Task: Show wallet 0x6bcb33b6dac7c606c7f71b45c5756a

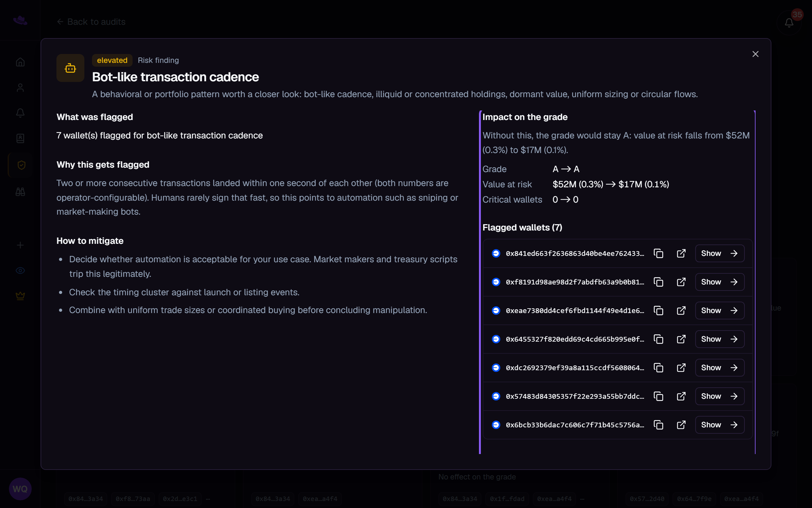Action: tap(720, 425)
